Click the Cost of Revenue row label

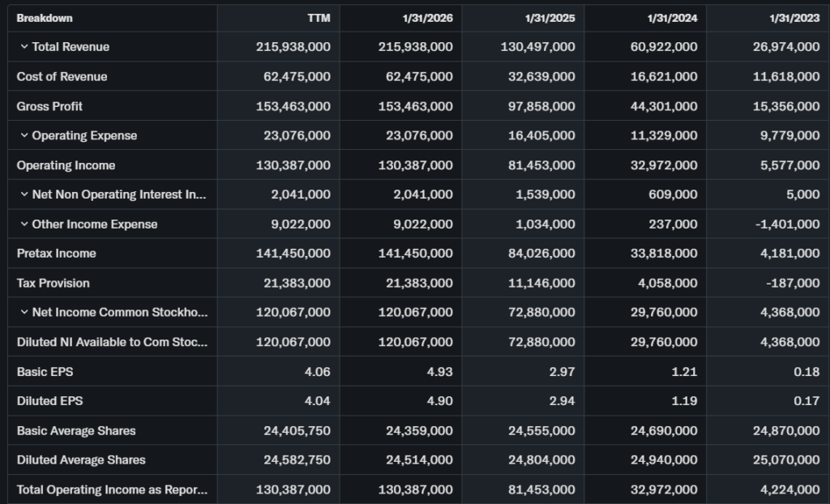click(62, 77)
